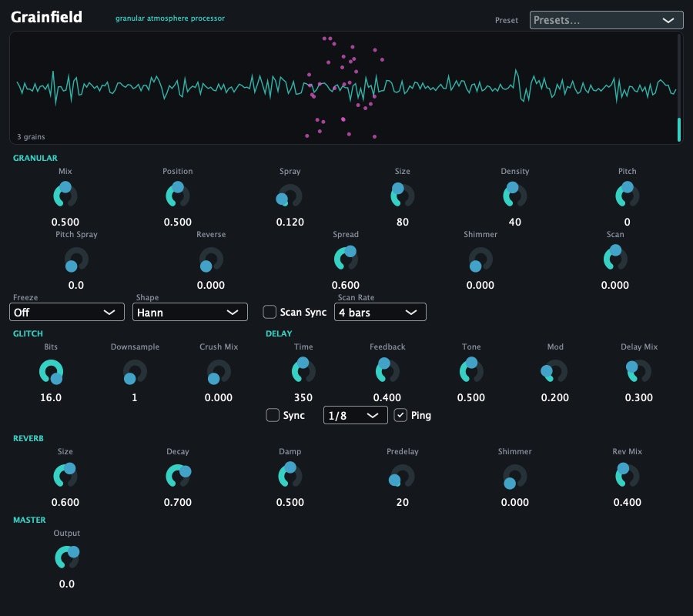This screenshot has width=693, height=616.
Task: Click the GRANULAR section header
Action: (x=35, y=158)
